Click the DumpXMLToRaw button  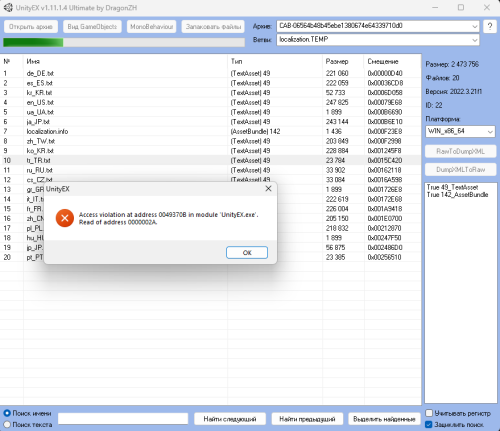(460, 170)
